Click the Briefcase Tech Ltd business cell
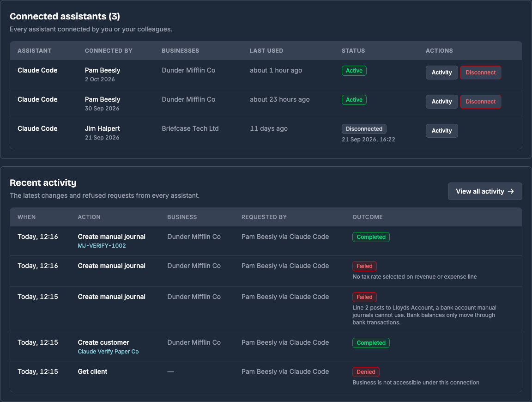Image resolution: width=532 pixels, height=402 pixels. pyautogui.click(x=190, y=128)
